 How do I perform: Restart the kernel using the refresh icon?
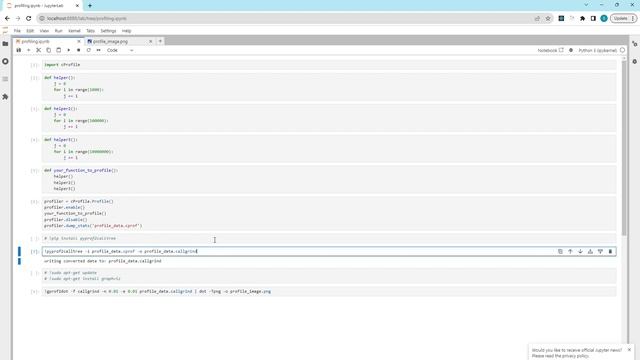(x=89, y=50)
